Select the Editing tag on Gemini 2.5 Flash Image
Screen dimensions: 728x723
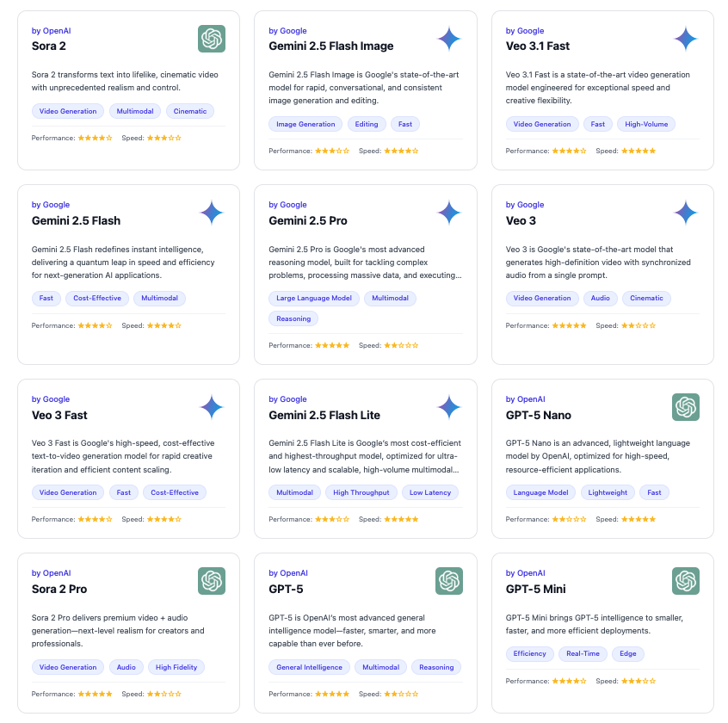pyautogui.click(x=367, y=124)
